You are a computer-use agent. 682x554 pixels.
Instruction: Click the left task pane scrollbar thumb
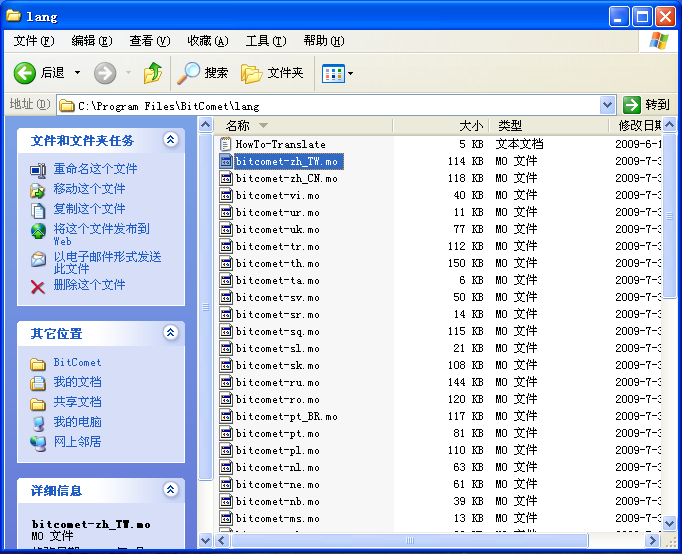(x=205, y=307)
